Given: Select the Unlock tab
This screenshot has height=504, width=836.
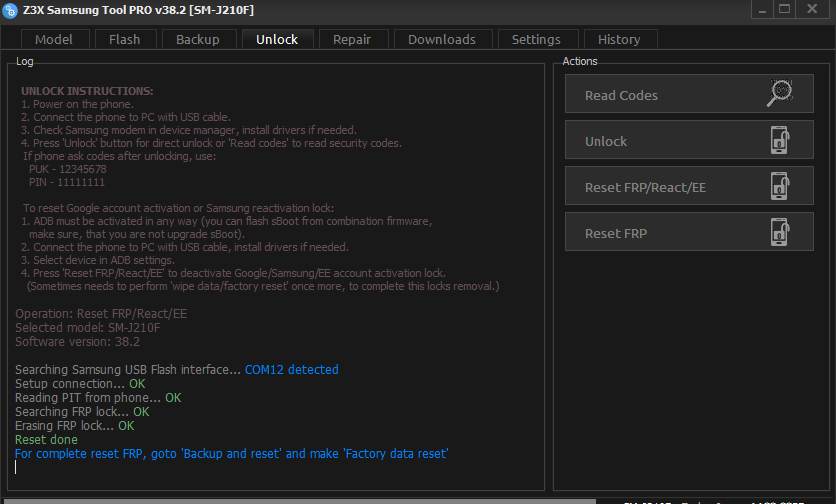Looking at the screenshot, I should (x=277, y=39).
